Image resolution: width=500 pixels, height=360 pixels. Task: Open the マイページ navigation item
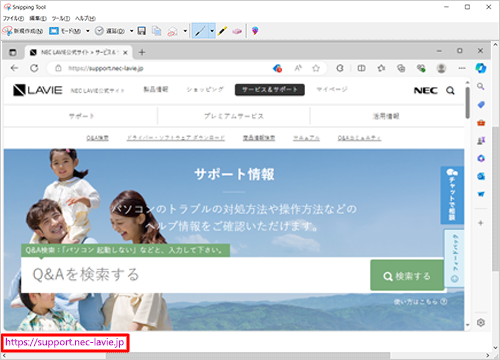(x=332, y=89)
